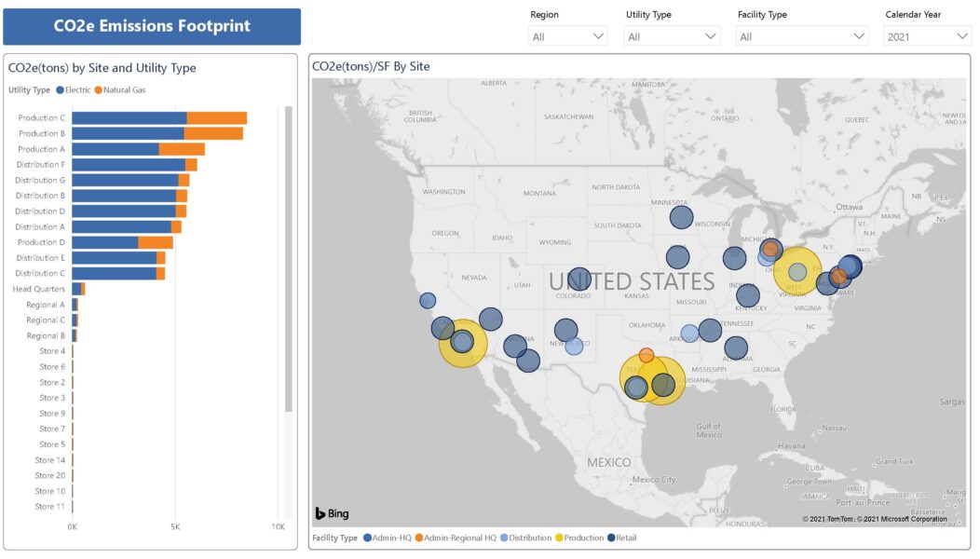
Task: Select the Admin-Regional HQ legend marker
Action: tap(419, 538)
